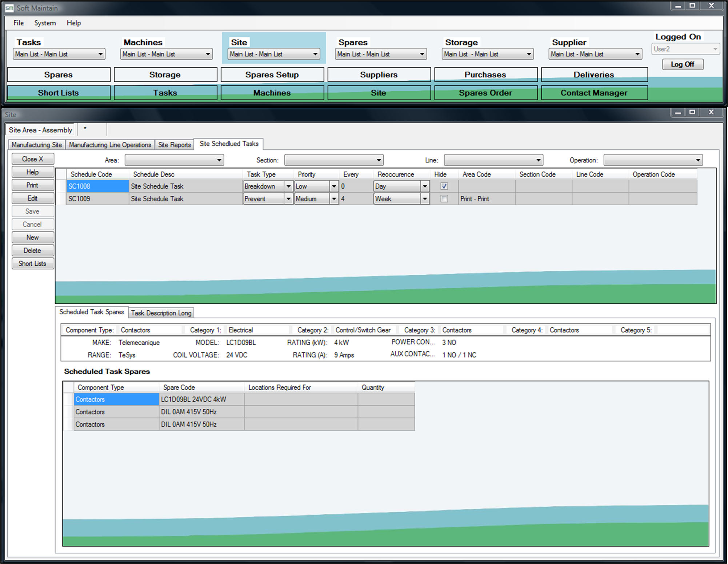Open Priority dropdown for SC1009
Image resolution: width=728 pixels, height=564 pixels.
pos(334,199)
